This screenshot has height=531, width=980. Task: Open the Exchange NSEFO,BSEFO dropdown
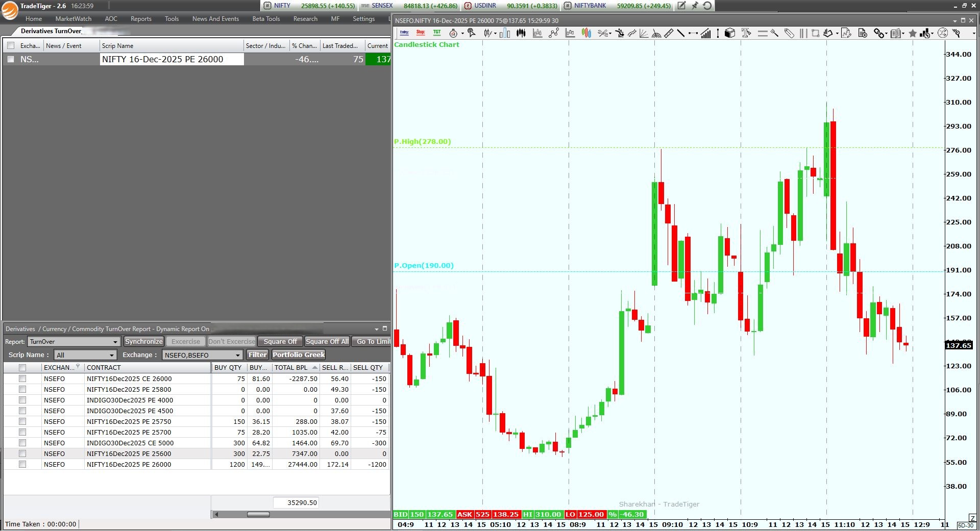(x=237, y=355)
